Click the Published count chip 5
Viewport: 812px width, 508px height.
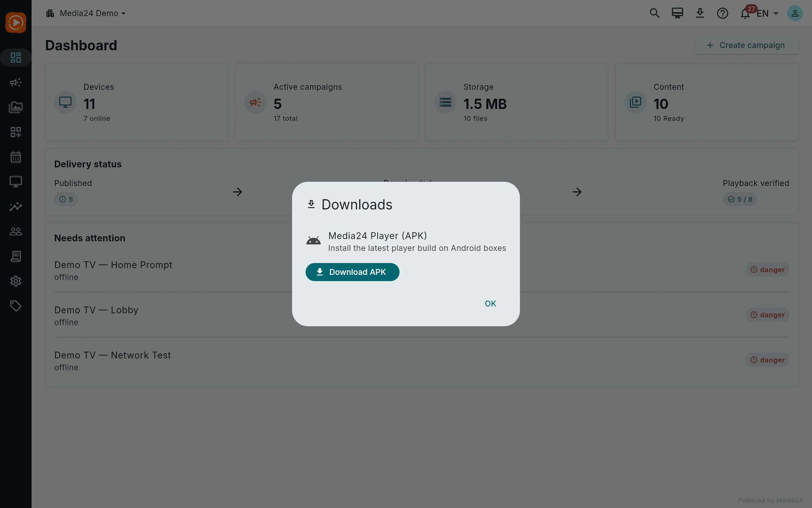pos(66,199)
